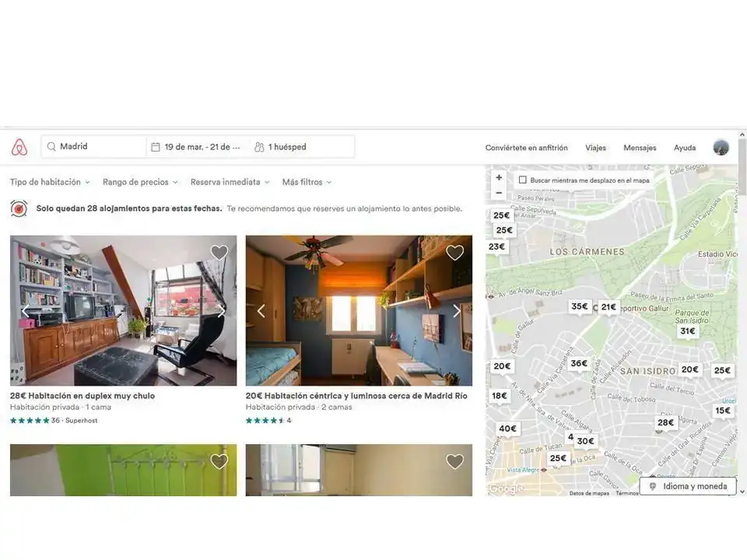
Task: Zoom in on the map
Action: (499, 178)
